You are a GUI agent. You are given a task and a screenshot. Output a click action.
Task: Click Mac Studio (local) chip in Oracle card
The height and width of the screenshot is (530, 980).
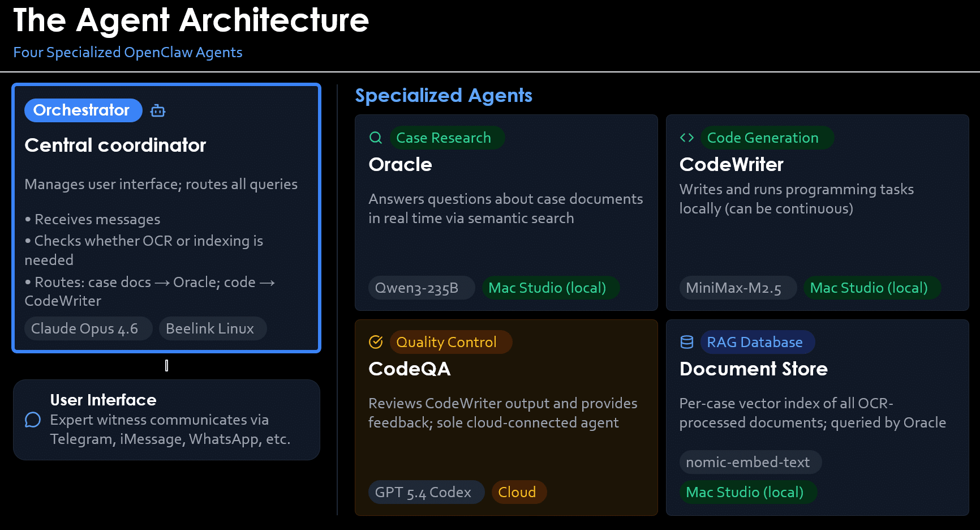(551, 288)
